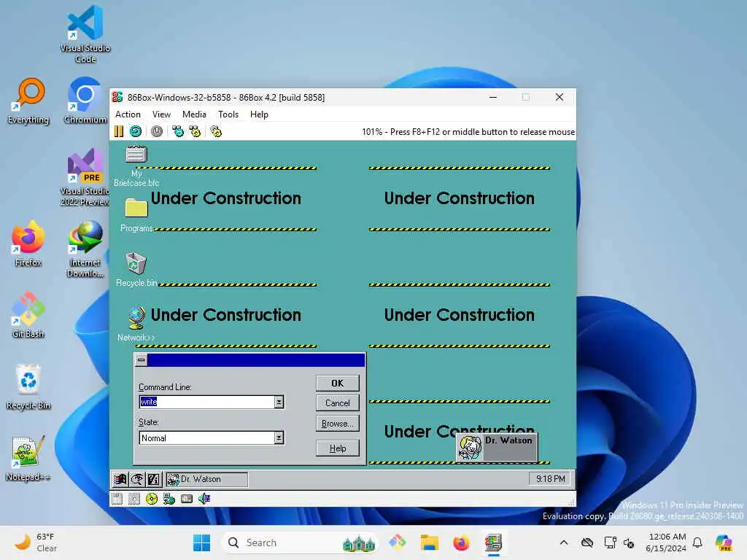747x560 pixels.
Task: Click the State field showing Normal
Action: tap(206, 437)
